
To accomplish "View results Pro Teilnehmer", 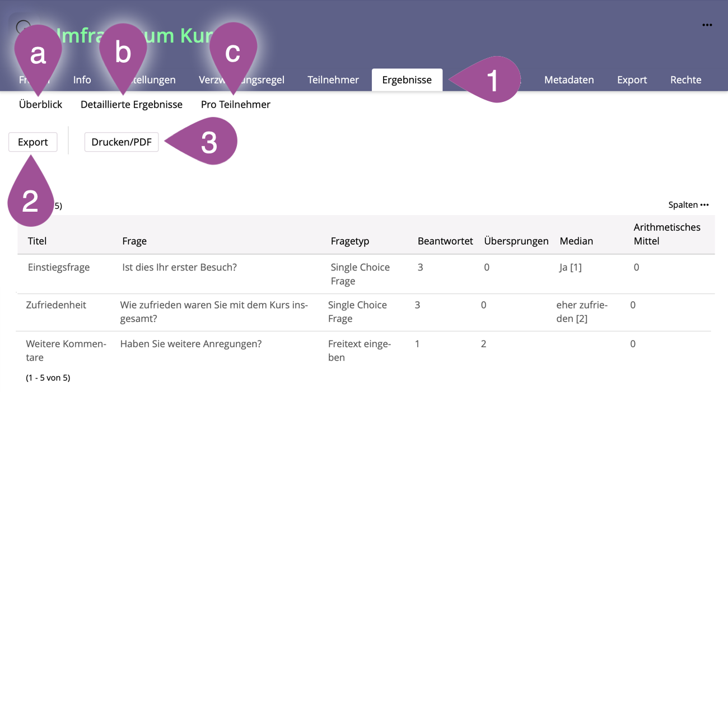I will click(x=235, y=105).
